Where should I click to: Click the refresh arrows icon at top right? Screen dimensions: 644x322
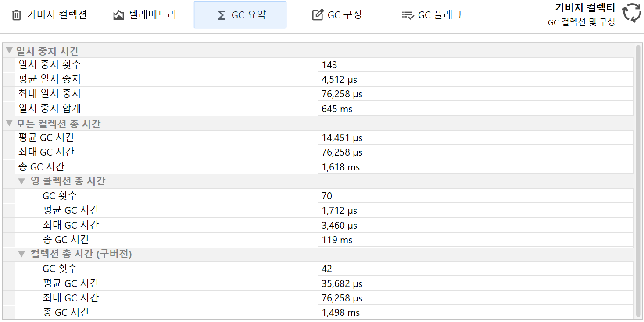632,13
